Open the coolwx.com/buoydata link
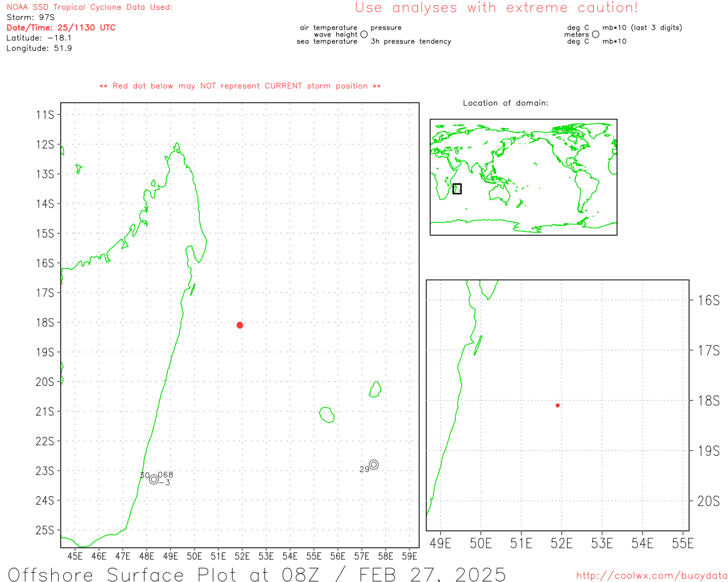 pos(652,576)
